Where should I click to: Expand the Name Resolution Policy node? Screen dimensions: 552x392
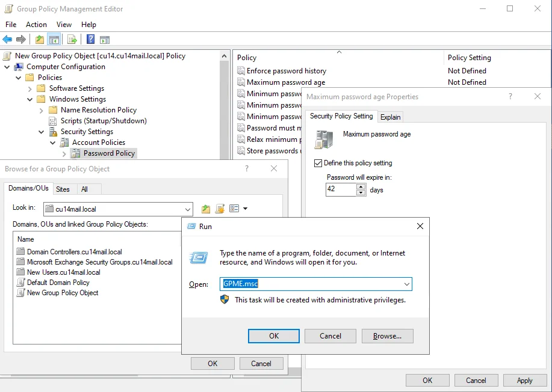click(x=42, y=111)
